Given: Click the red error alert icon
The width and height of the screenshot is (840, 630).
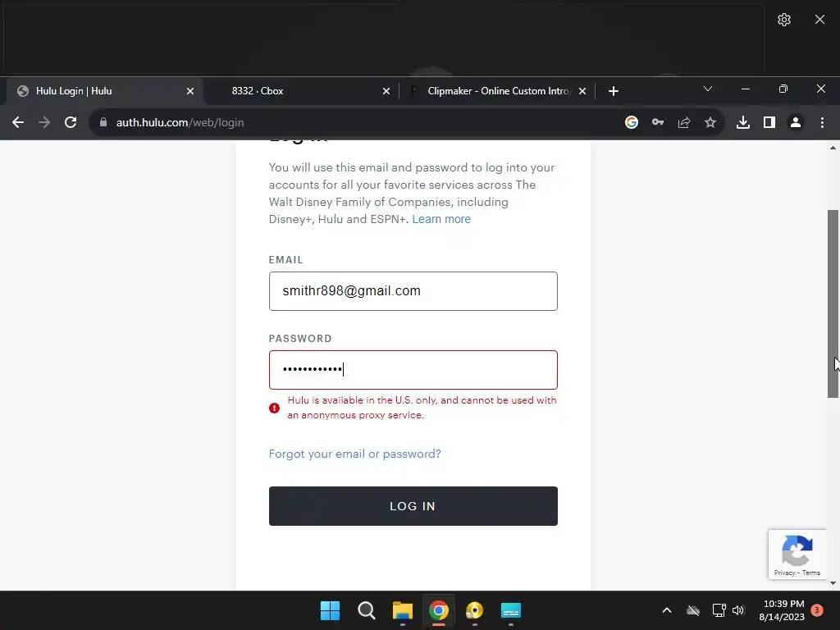Looking at the screenshot, I should click(274, 409).
